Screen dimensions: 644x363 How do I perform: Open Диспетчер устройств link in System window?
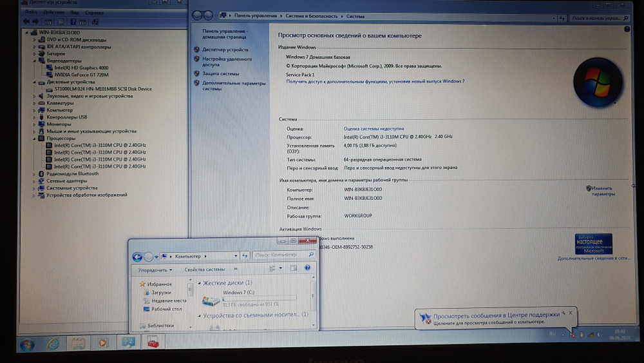225,50
